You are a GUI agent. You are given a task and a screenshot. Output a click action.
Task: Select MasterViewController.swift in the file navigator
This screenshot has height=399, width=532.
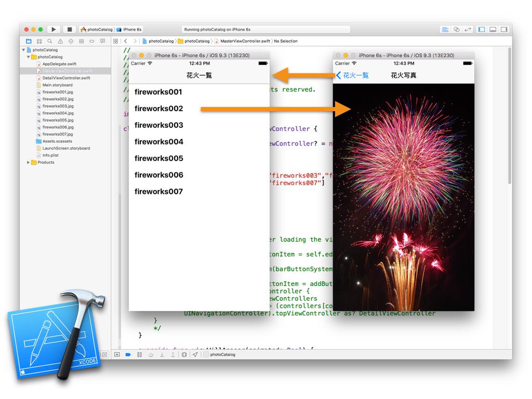(65, 71)
